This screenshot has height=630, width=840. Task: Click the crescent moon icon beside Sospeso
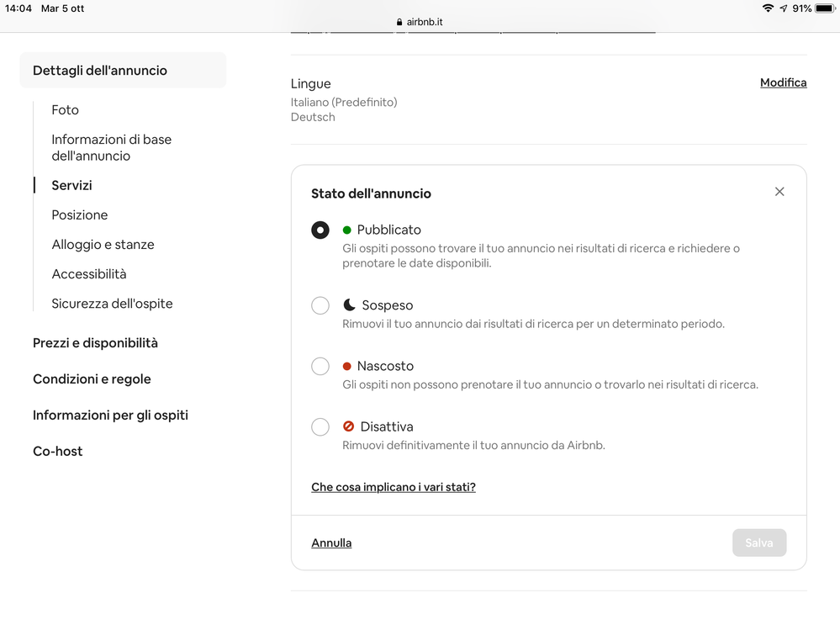(349, 305)
